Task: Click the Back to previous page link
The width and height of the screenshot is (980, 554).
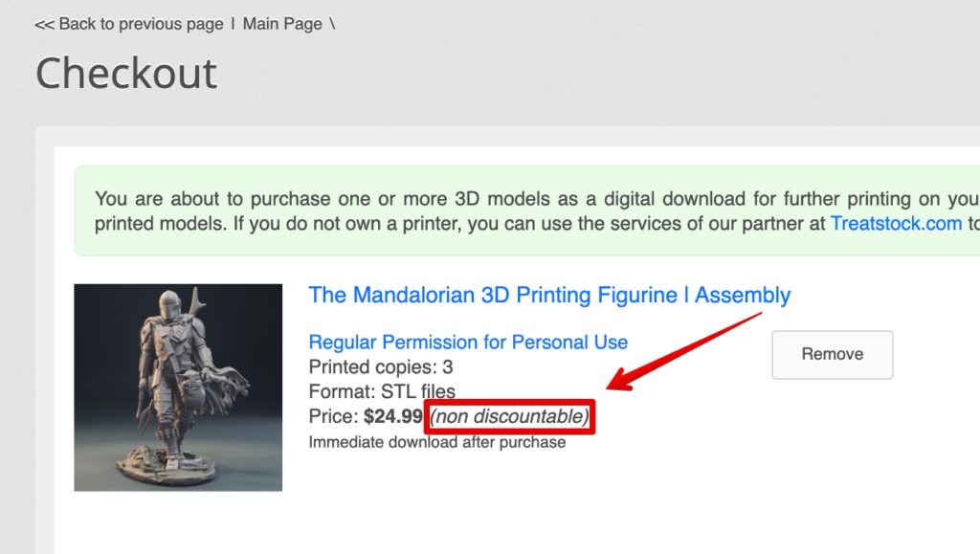Action: tap(140, 24)
